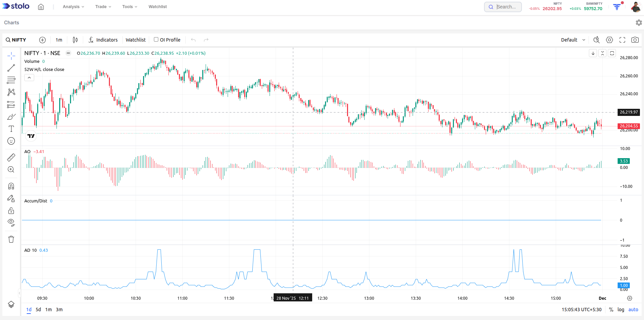Open the emoji annotation tool
Viewport: 644px width, 320px height.
coord(11,141)
